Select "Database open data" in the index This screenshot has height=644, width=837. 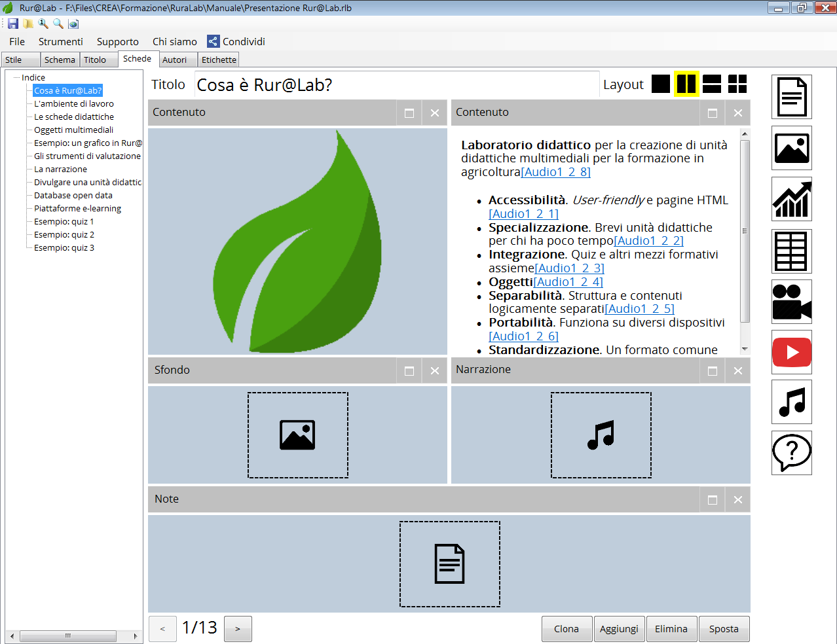point(73,195)
